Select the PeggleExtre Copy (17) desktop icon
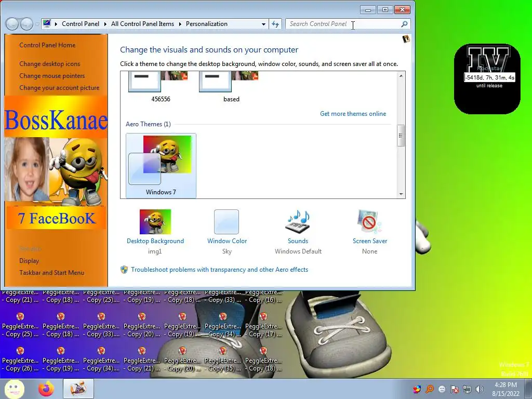 click(x=263, y=325)
